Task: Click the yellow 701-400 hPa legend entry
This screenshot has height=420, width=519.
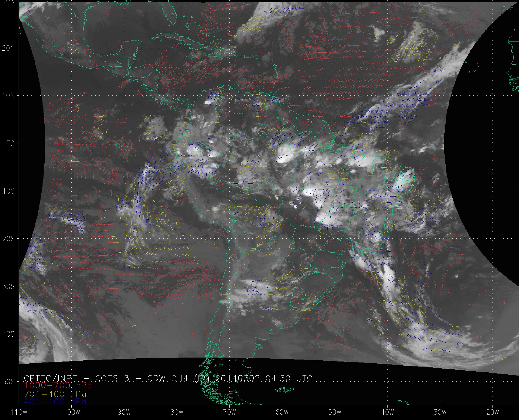Action: [55, 394]
